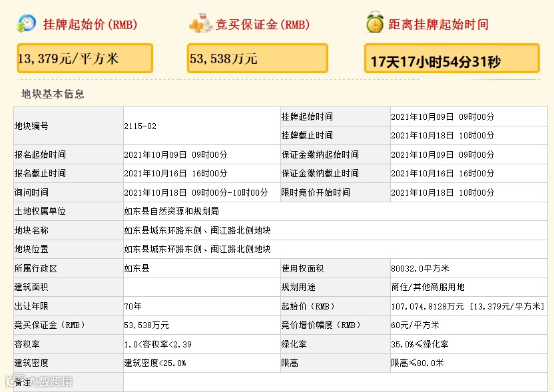Select the 建筑密度<25.0% value
The height and width of the screenshot is (392, 554).
(154, 363)
